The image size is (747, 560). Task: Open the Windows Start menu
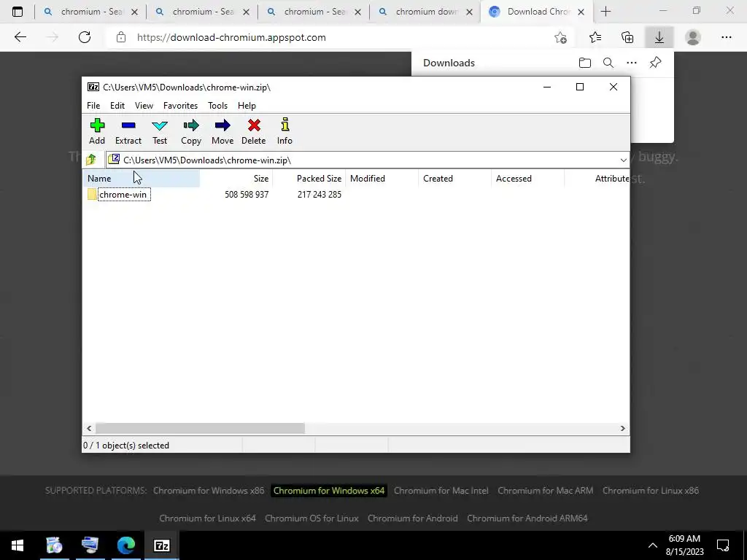tap(18, 545)
